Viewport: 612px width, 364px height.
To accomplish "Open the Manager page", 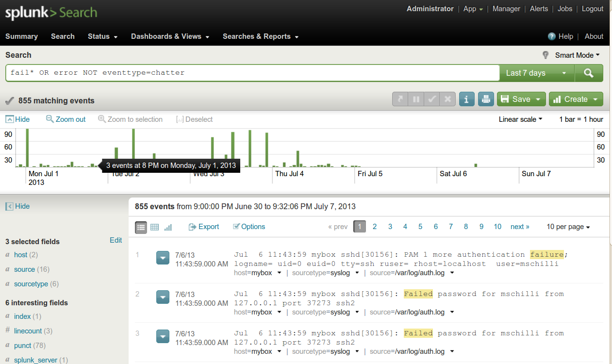I will coord(506,9).
